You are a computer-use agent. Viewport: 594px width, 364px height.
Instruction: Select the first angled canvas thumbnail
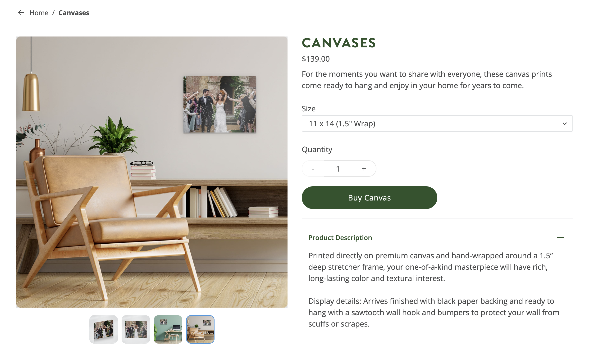click(103, 329)
